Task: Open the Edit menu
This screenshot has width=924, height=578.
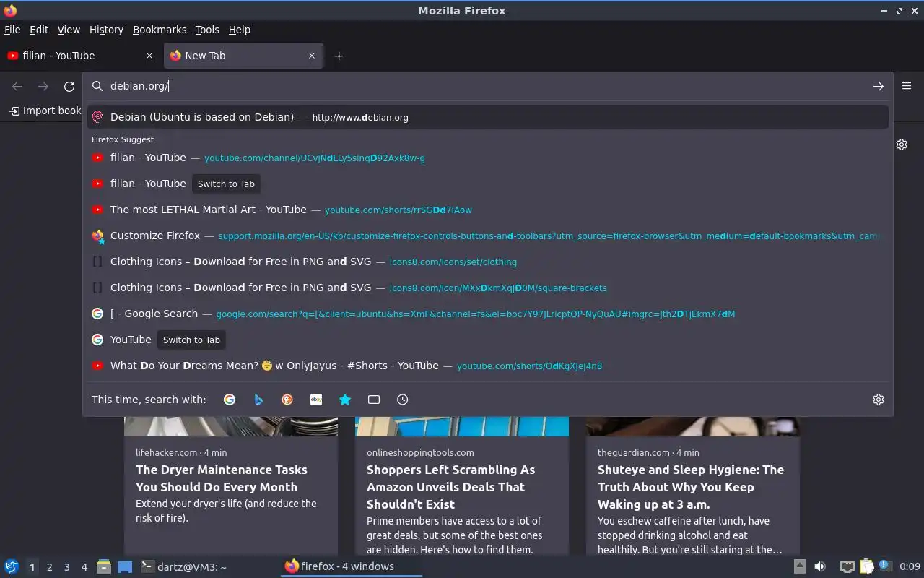Action: pyautogui.click(x=39, y=30)
